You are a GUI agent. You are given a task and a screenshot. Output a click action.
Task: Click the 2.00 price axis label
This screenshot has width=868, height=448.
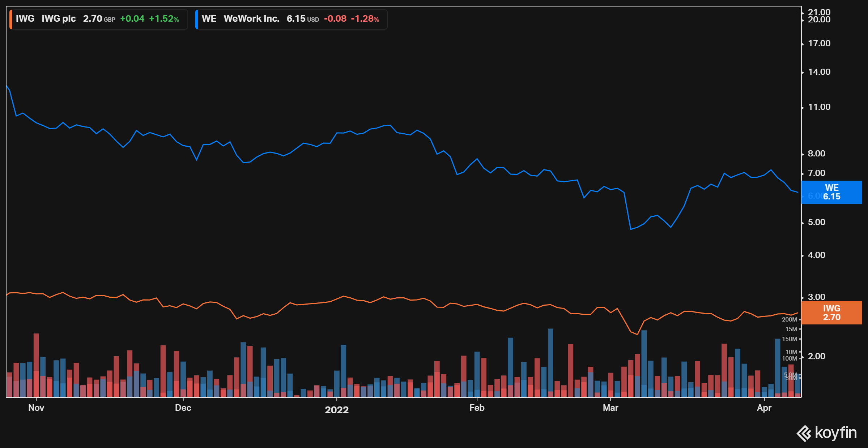click(817, 357)
